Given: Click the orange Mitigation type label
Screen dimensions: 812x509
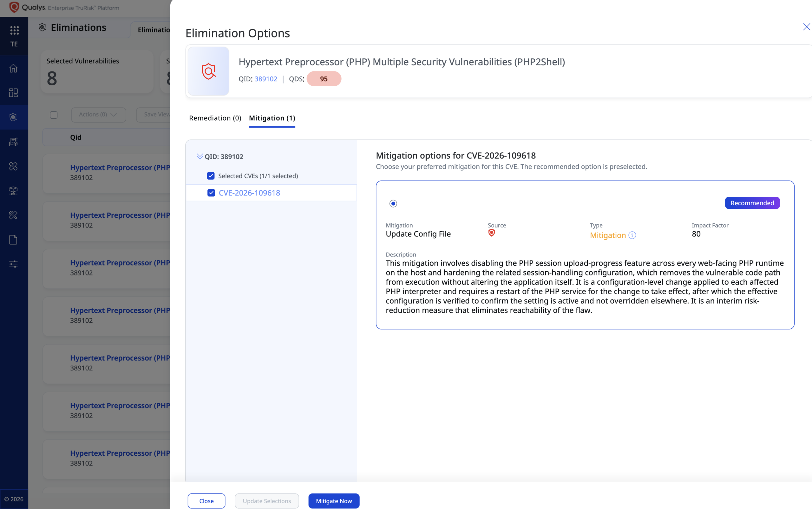Looking at the screenshot, I should click(608, 235).
